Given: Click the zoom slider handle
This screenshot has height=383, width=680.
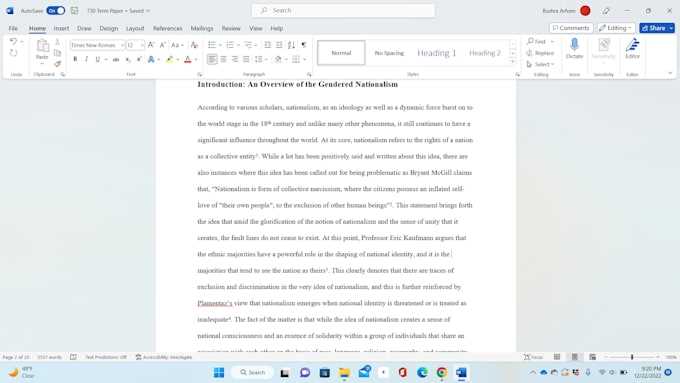Looking at the screenshot, I should [632, 357].
